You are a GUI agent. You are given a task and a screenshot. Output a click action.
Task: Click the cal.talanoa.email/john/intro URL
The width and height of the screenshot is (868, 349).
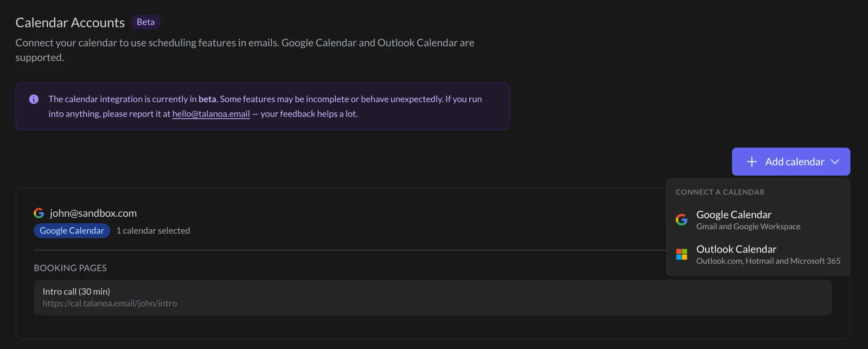(x=110, y=303)
